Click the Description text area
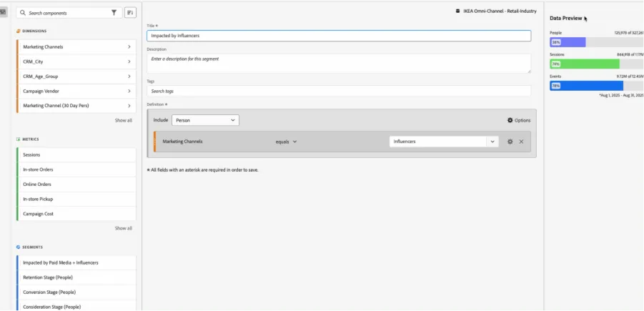The image size is (644, 311). (339, 64)
